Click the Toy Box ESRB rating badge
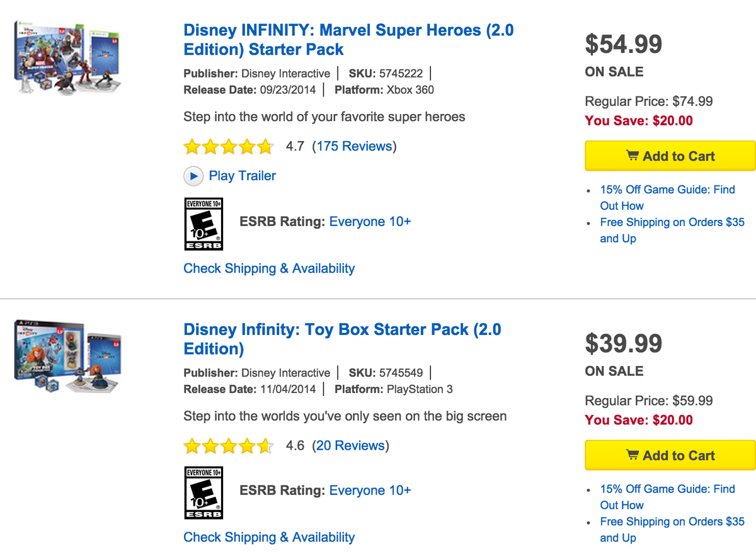Image resolution: width=756 pixels, height=558 pixels. point(203,493)
